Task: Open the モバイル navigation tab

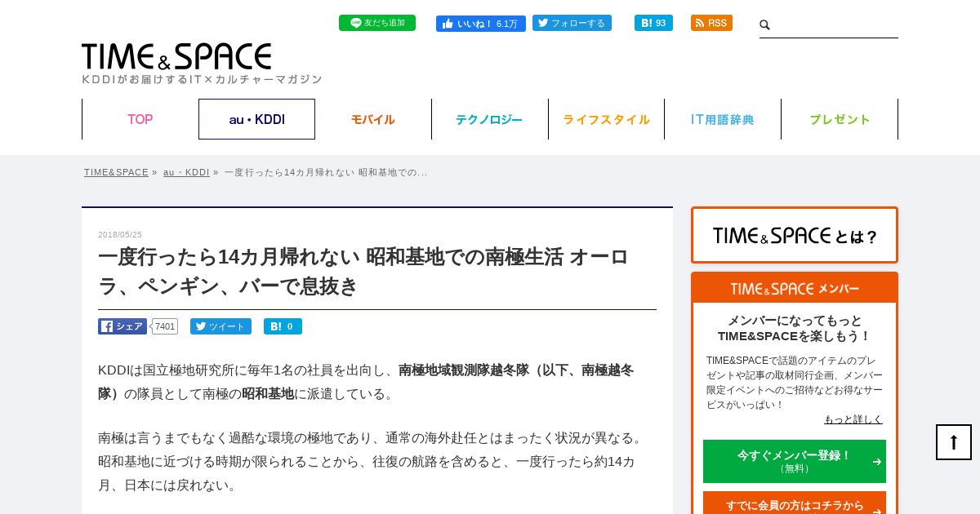Action: [x=373, y=119]
